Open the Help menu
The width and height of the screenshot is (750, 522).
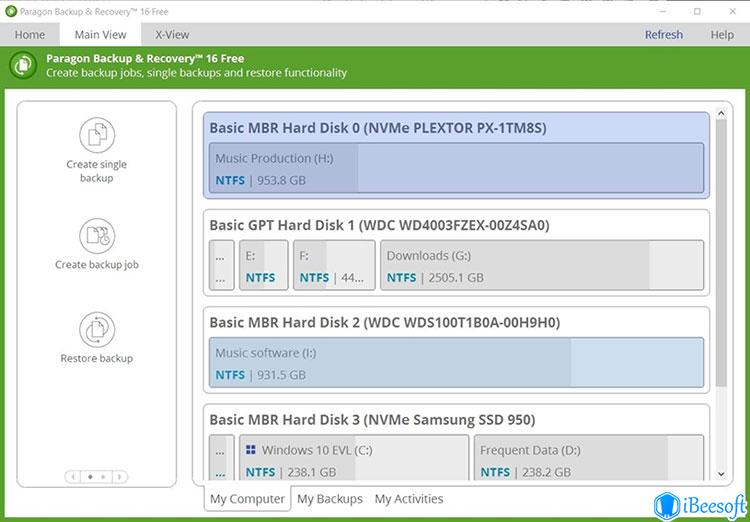point(722,34)
